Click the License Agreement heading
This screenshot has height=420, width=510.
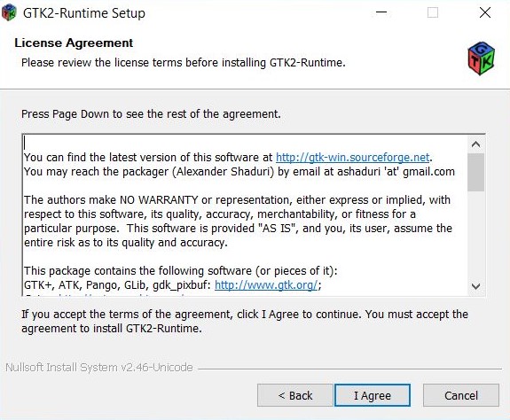pyautogui.click(x=74, y=43)
